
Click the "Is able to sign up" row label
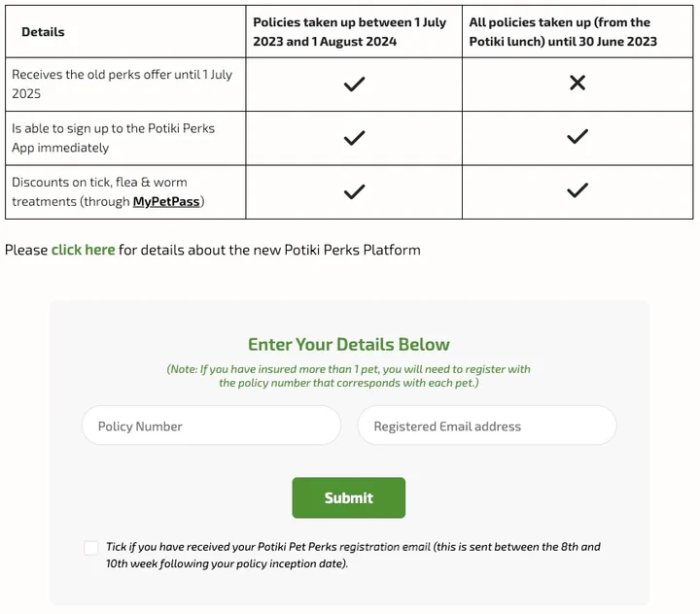coord(114,138)
